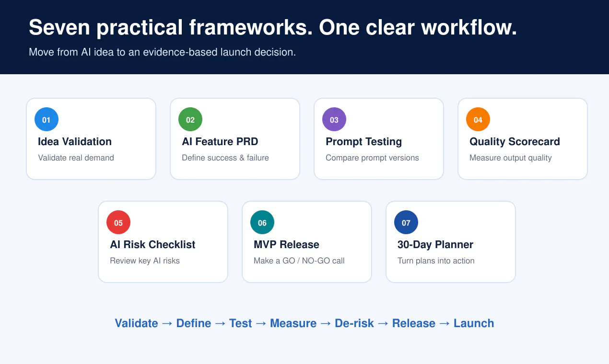Click the 'Release' workflow step
The height and width of the screenshot is (364, 609).
click(x=414, y=323)
